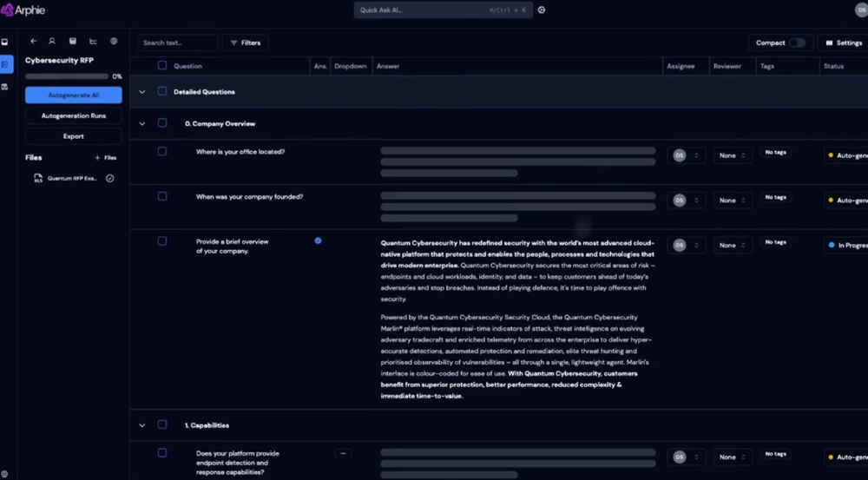Open the Reviewer dropdown in the company founded row
Image resolution: width=868 pixels, height=480 pixels.
[733, 201]
